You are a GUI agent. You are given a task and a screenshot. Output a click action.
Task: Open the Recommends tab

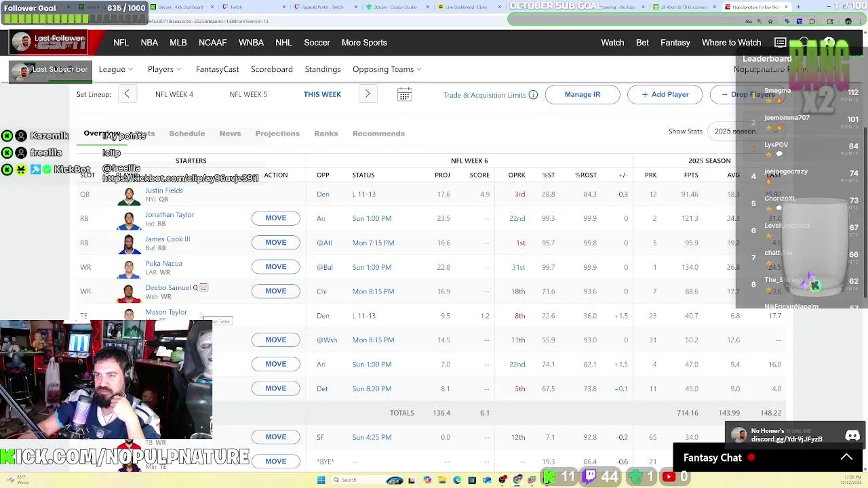pyautogui.click(x=378, y=134)
